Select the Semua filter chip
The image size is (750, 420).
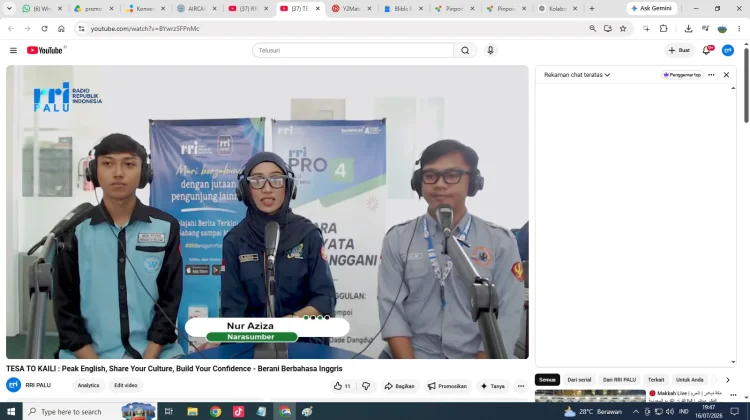click(547, 380)
